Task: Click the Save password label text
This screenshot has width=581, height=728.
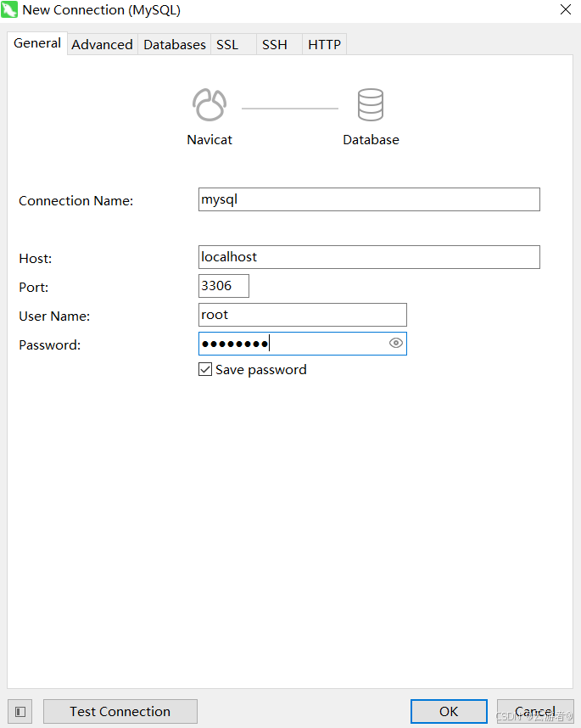Action: coord(260,370)
